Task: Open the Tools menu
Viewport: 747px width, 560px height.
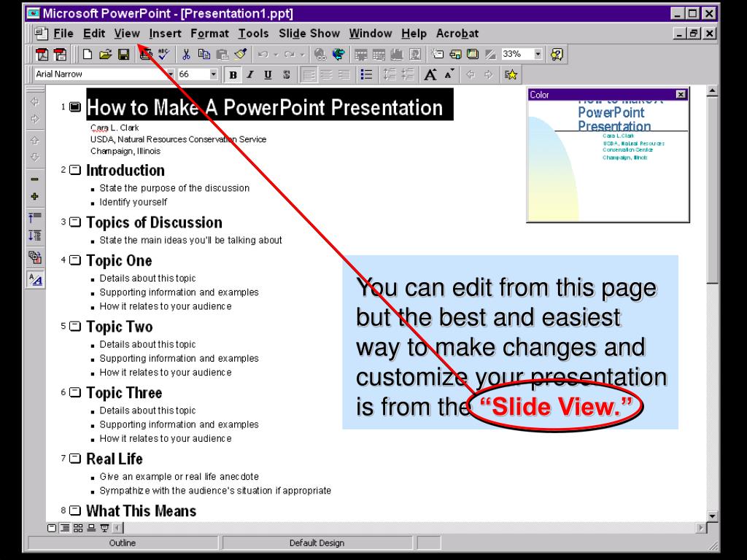Action: [x=253, y=34]
